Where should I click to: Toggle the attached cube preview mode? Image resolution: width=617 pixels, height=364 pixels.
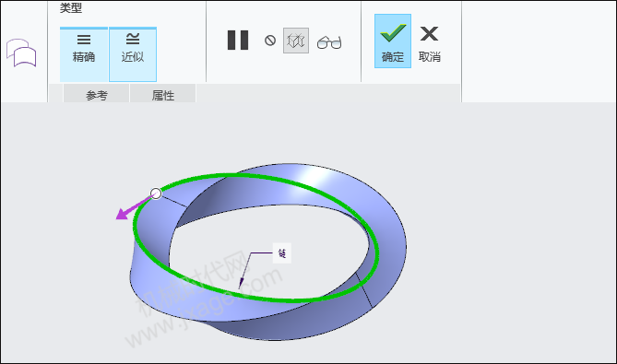coord(296,41)
